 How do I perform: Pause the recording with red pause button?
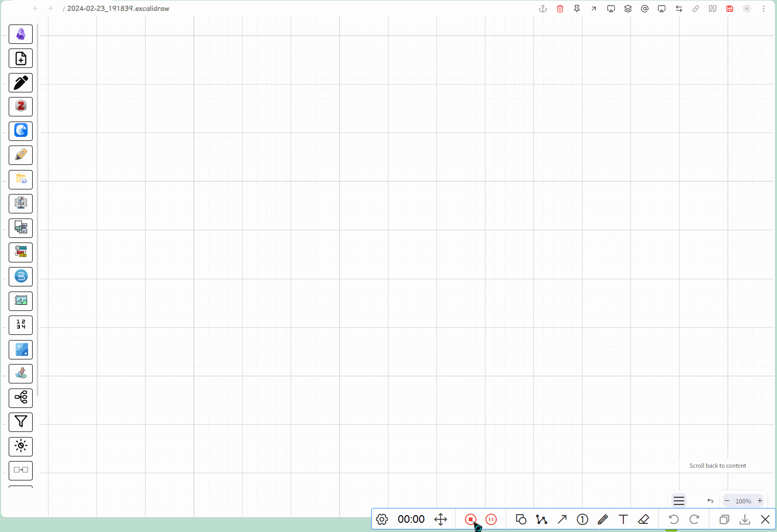click(x=491, y=520)
